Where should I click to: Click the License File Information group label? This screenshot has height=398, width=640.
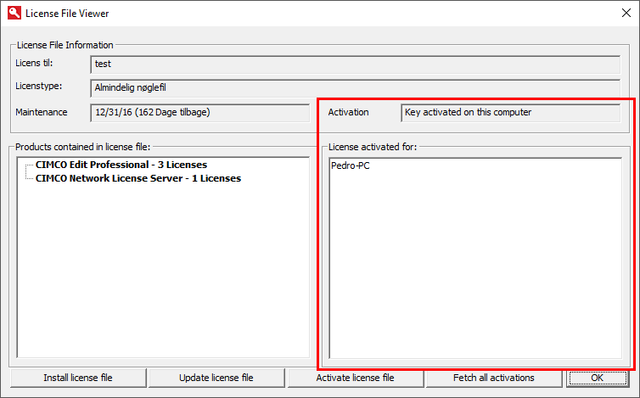pos(65,45)
